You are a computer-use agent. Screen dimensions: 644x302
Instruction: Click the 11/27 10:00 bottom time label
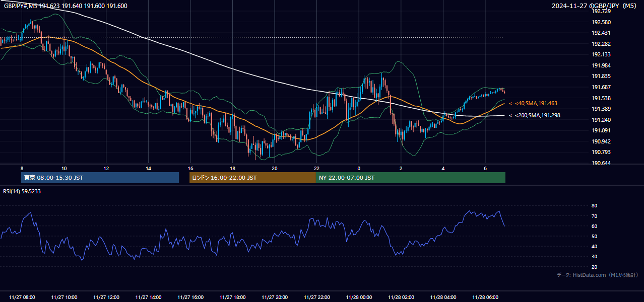click(64, 297)
